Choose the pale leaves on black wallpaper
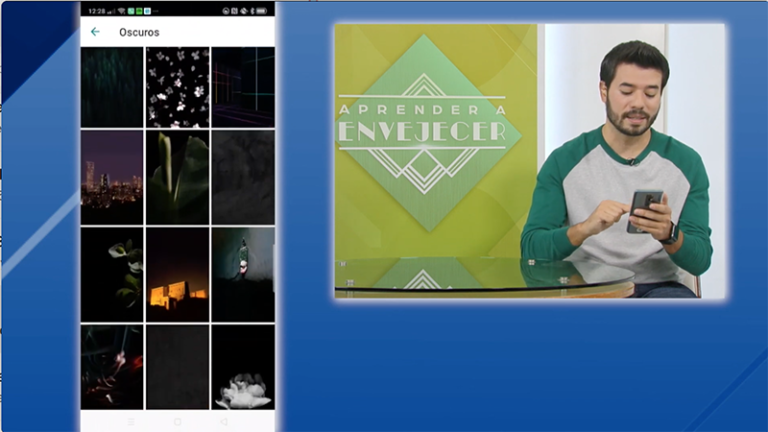Screen dimensions: 768x432 (112, 274)
